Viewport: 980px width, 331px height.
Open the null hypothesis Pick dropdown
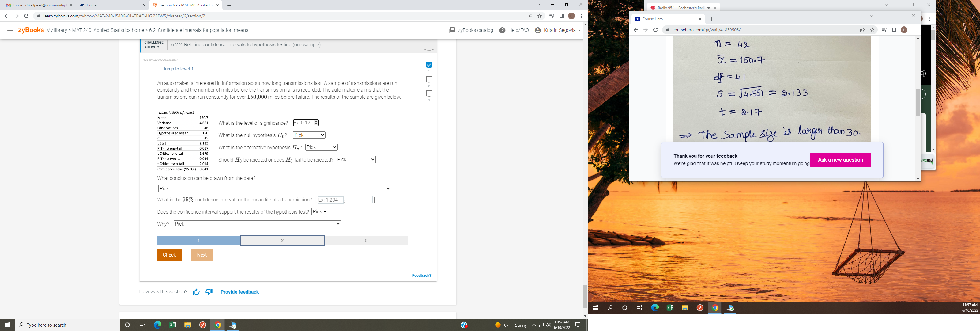pos(309,135)
